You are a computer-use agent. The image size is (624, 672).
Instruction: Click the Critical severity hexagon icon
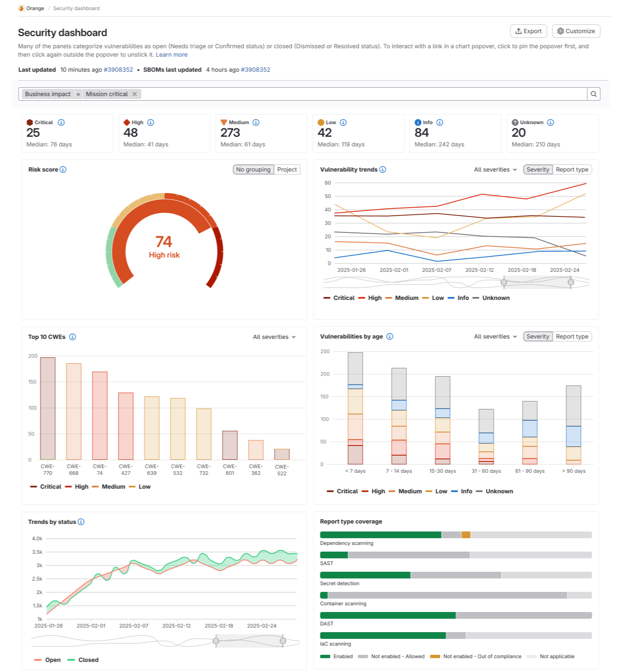pos(30,122)
